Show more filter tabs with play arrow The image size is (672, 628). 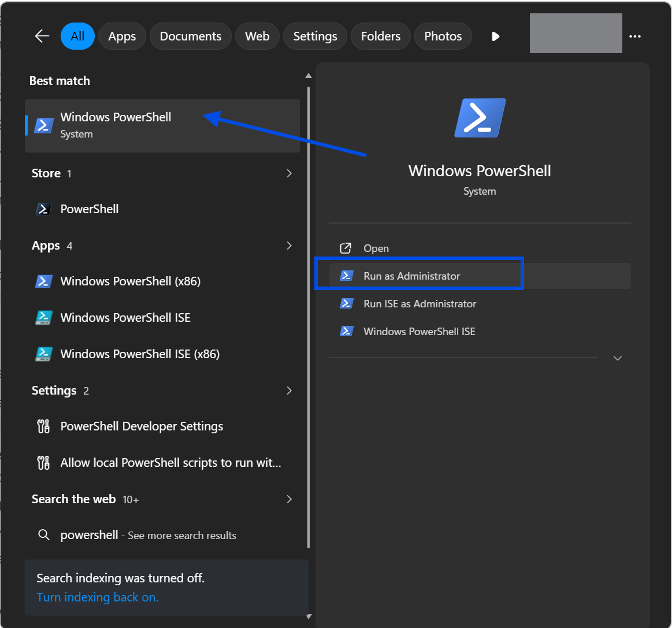pyautogui.click(x=495, y=36)
